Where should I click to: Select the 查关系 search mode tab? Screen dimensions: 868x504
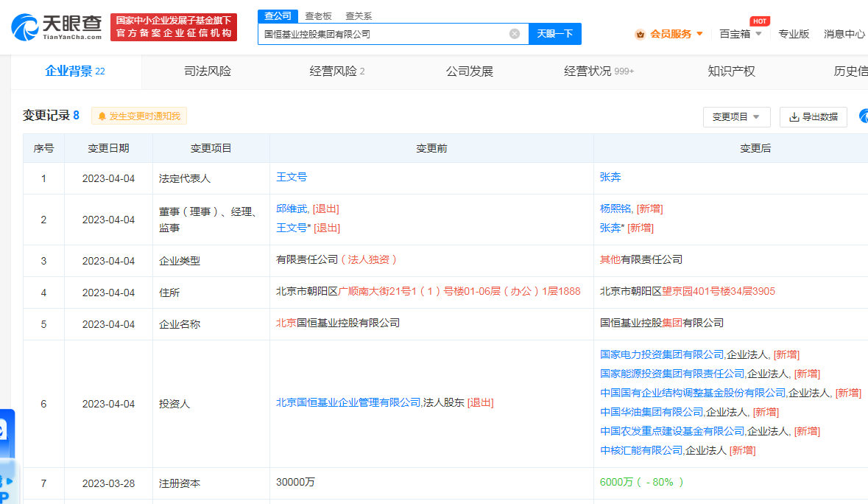(x=359, y=16)
